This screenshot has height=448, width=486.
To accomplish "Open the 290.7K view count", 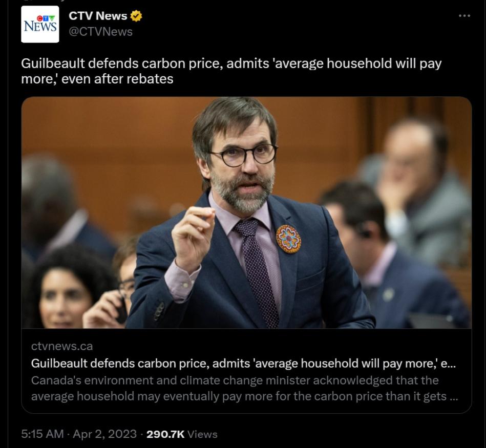I will point(165,434).
